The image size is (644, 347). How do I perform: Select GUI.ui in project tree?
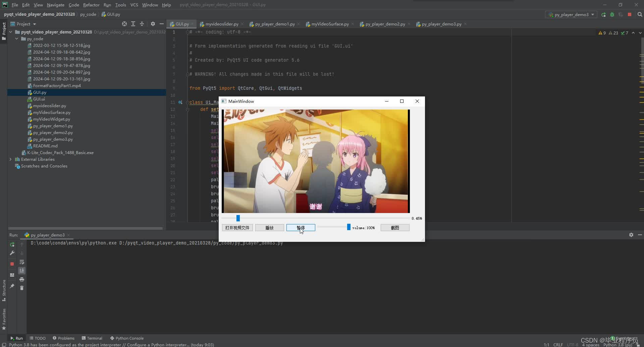pyautogui.click(x=39, y=99)
